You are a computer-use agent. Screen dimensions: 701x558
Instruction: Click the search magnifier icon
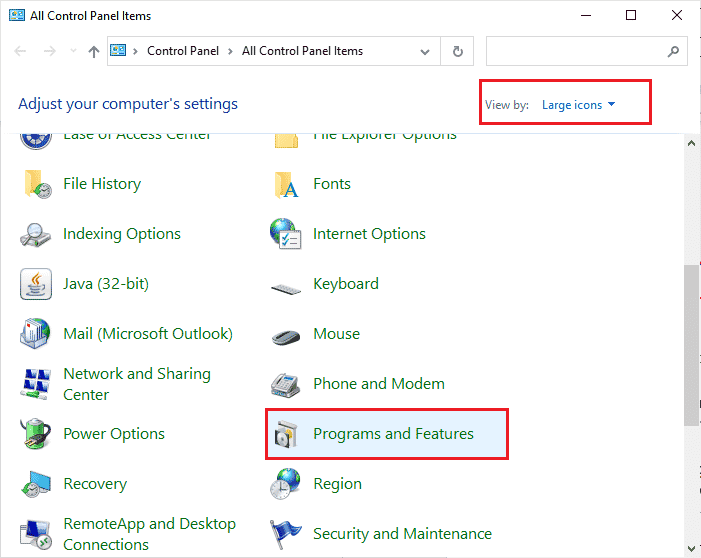673,51
